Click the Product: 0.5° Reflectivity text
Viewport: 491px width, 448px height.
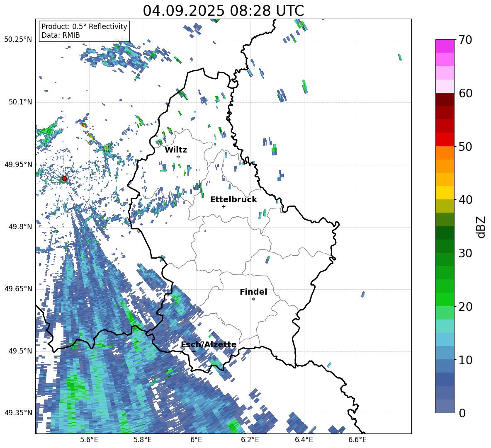click(x=84, y=27)
